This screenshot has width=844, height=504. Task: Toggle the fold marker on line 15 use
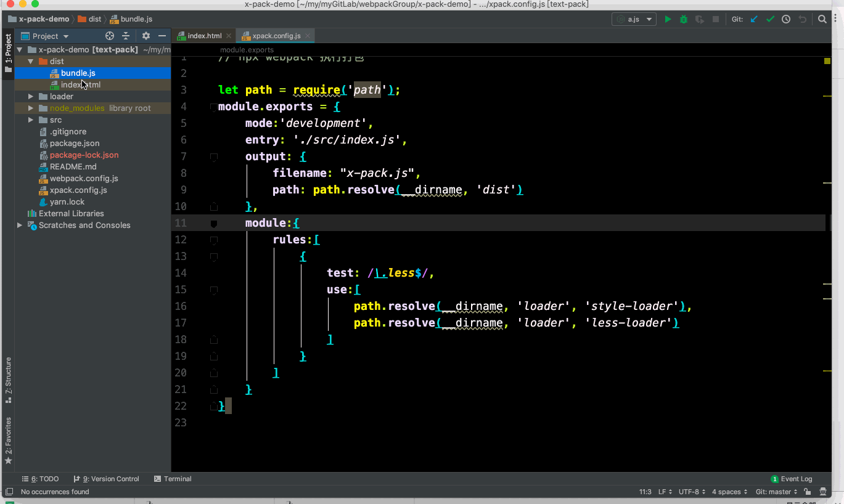[x=214, y=290]
